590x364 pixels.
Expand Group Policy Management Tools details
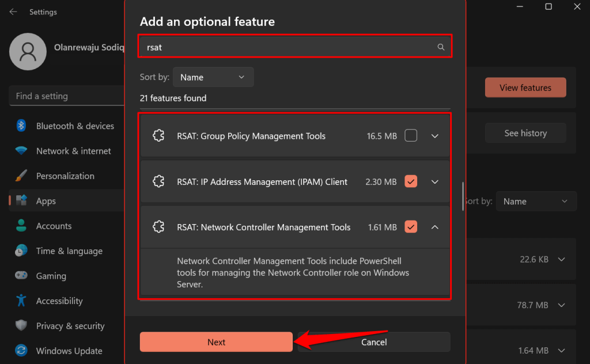[435, 136]
